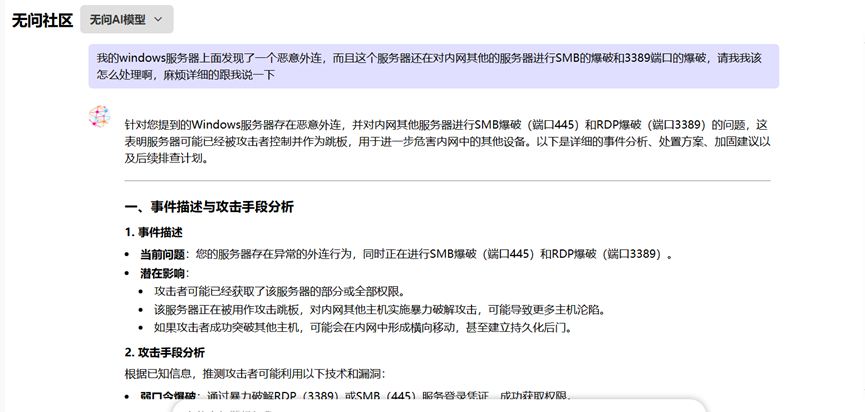
Task: Click the AI assistant avatar icon
Action: pyautogui.click(x=99, y=117)
